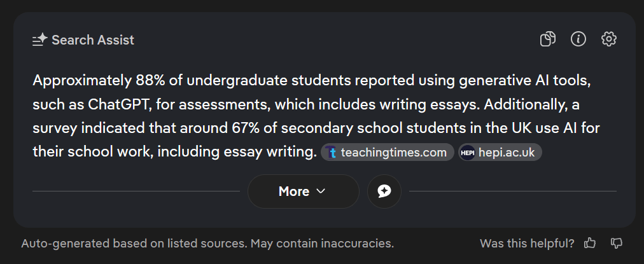Mark answer unhelpful with thumbs down
The height and width of the screenshot is (264, 644).
[x=616, y=243]
